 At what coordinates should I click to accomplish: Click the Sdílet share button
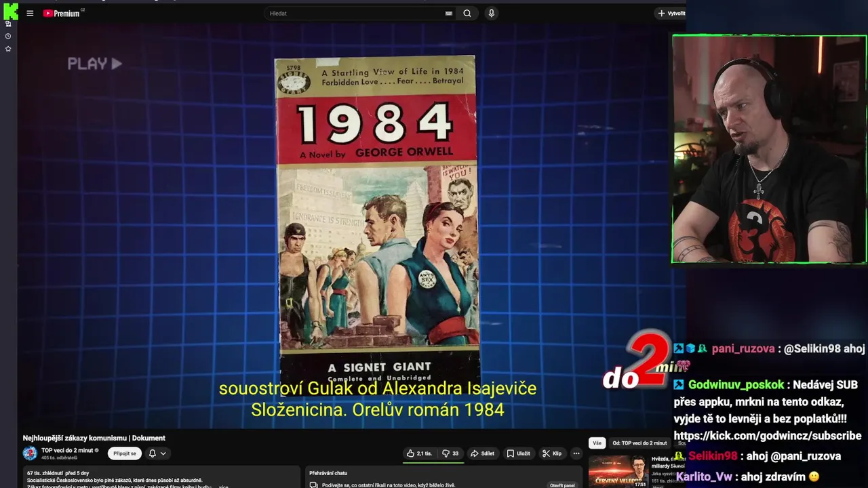pyautogui.click(x=483, y=453)
